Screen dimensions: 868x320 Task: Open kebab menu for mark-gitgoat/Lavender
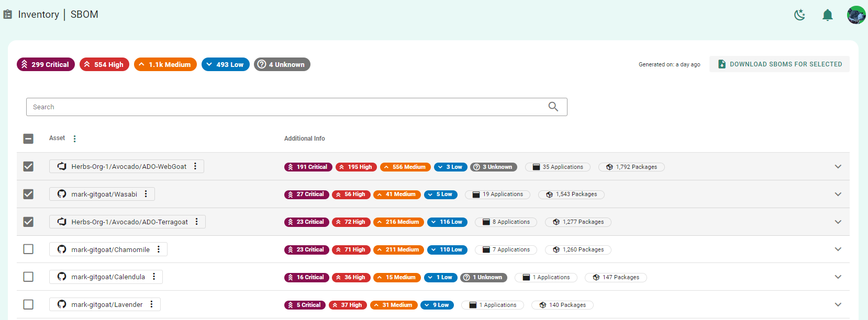(x=152, y=304)
